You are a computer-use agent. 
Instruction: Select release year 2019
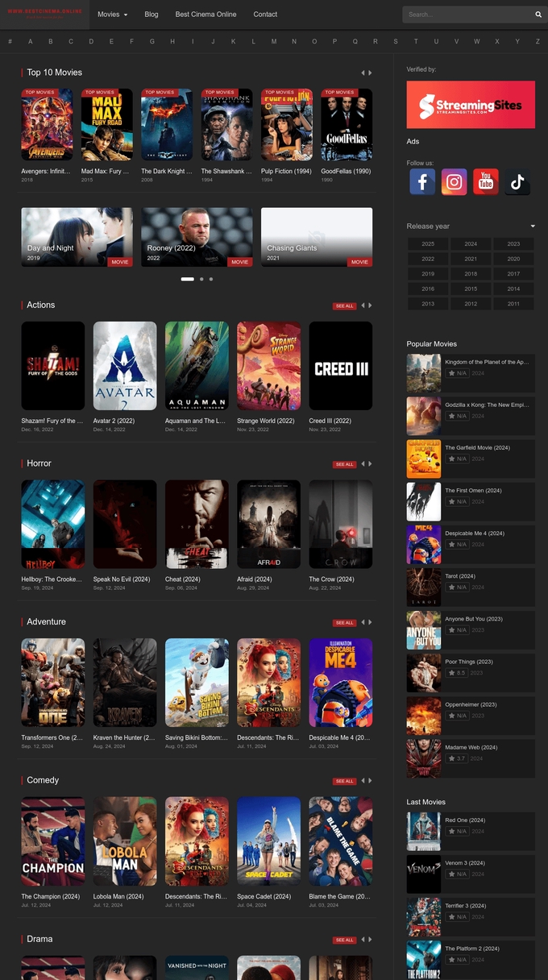click(428, 274)
